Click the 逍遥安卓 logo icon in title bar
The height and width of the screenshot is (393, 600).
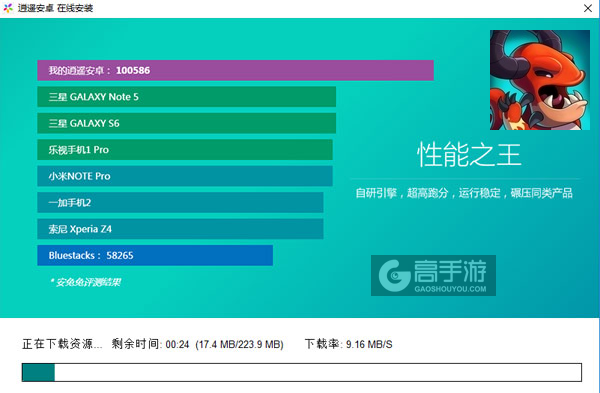click(x=8, y=8)
